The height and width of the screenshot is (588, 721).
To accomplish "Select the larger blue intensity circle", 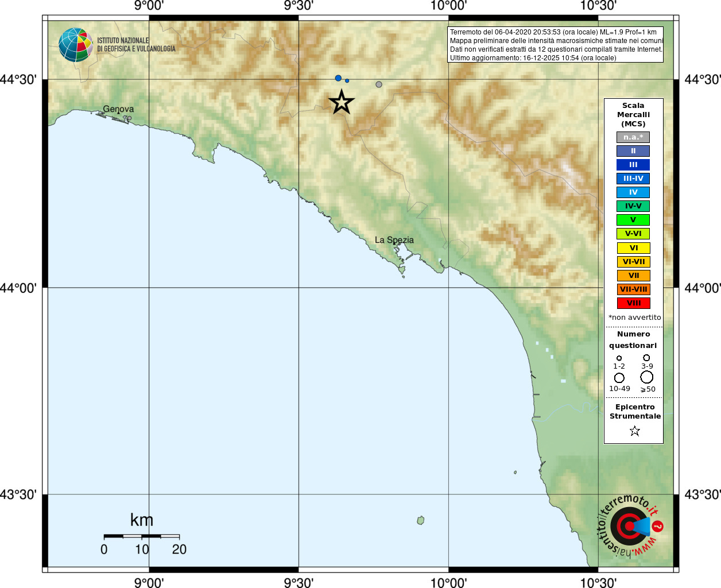I will [x=338, y=78].
